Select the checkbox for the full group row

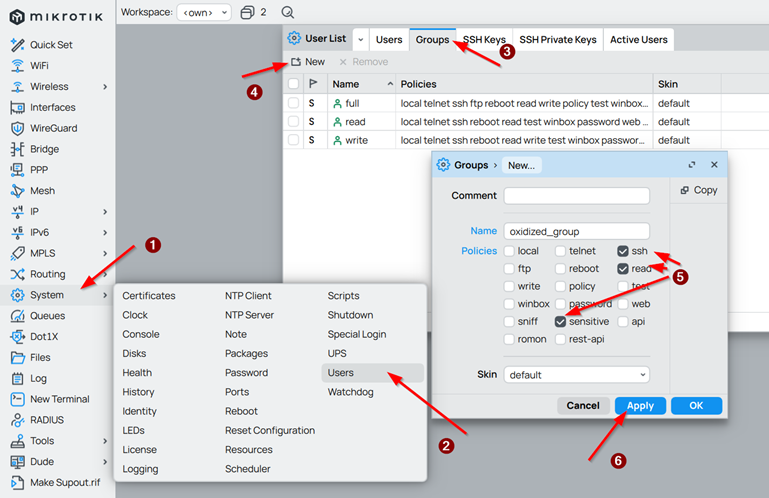pyautogui.click(x=293, y=103)
